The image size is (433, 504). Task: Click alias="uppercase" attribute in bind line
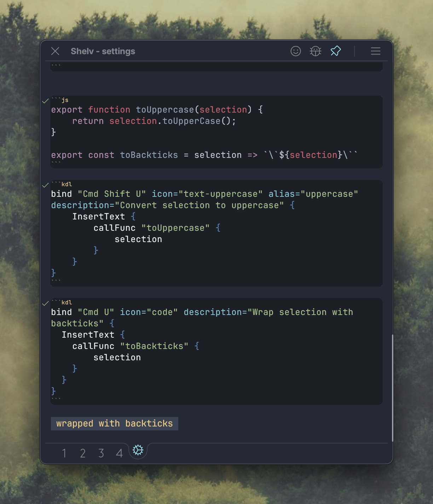(x=313, y=194)
